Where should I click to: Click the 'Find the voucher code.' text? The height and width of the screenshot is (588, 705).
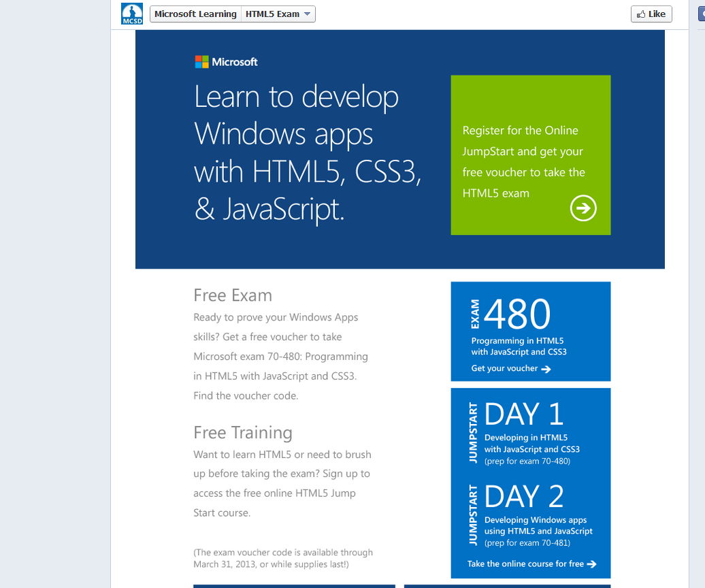tap(246, 395)
